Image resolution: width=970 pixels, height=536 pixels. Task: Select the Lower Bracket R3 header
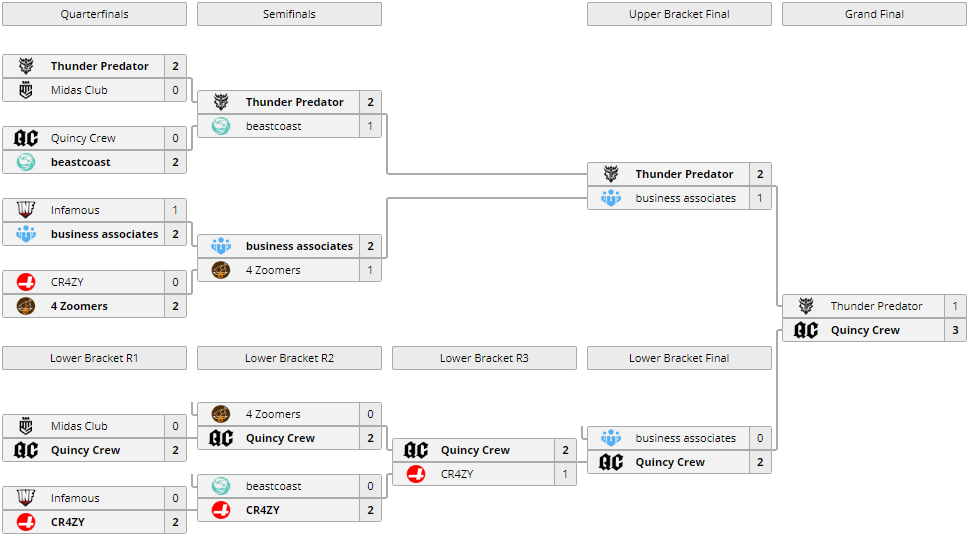484,358
